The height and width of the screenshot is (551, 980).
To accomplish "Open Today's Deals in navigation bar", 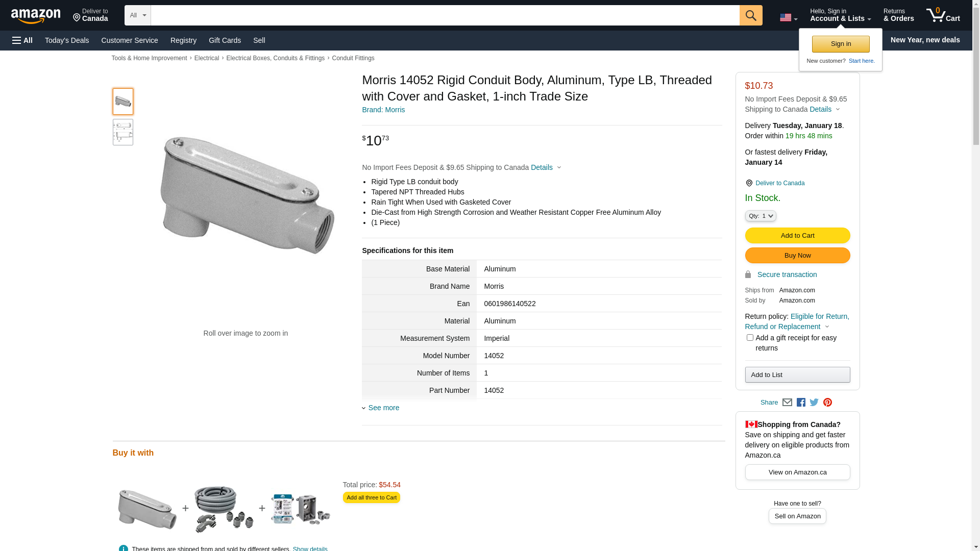I will [67, 40].
